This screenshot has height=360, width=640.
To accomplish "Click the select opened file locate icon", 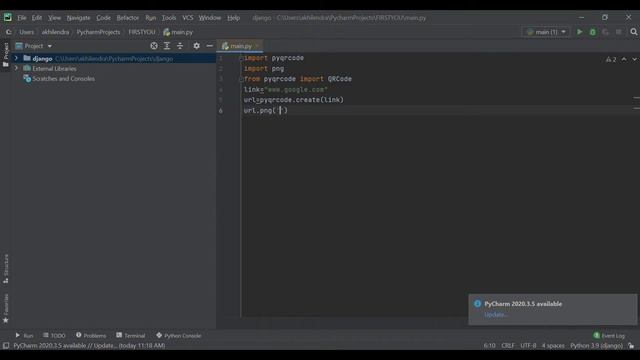I will [154, 46].
